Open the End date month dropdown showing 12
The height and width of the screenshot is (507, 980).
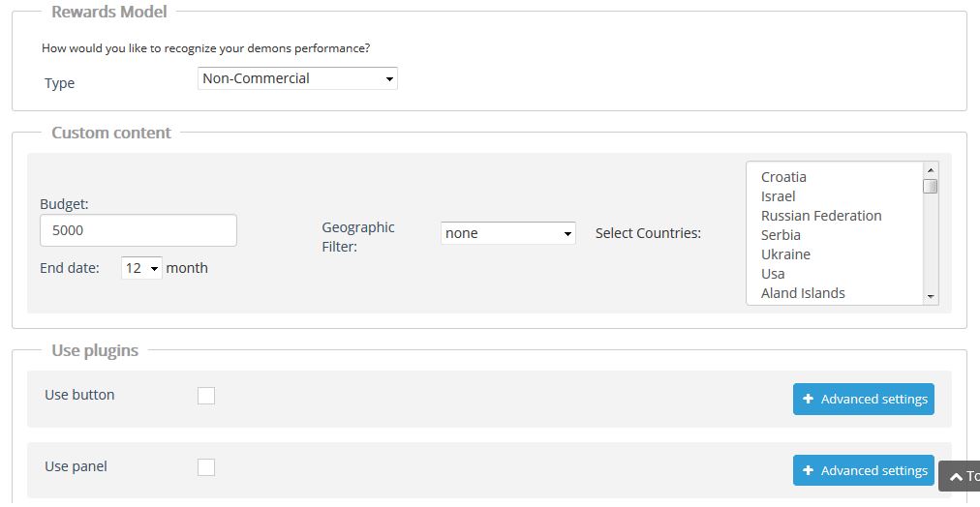(141, 268)
